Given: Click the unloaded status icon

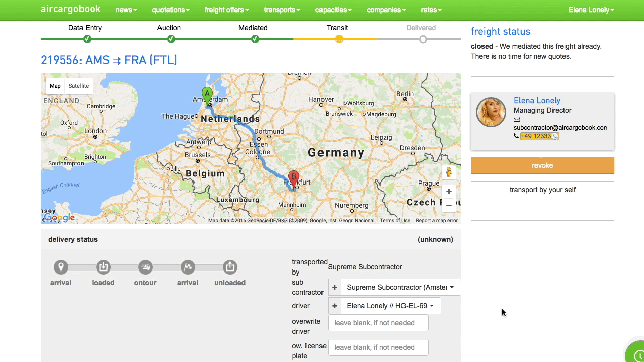Looking at the screenshot, I should tap(230, 267).
